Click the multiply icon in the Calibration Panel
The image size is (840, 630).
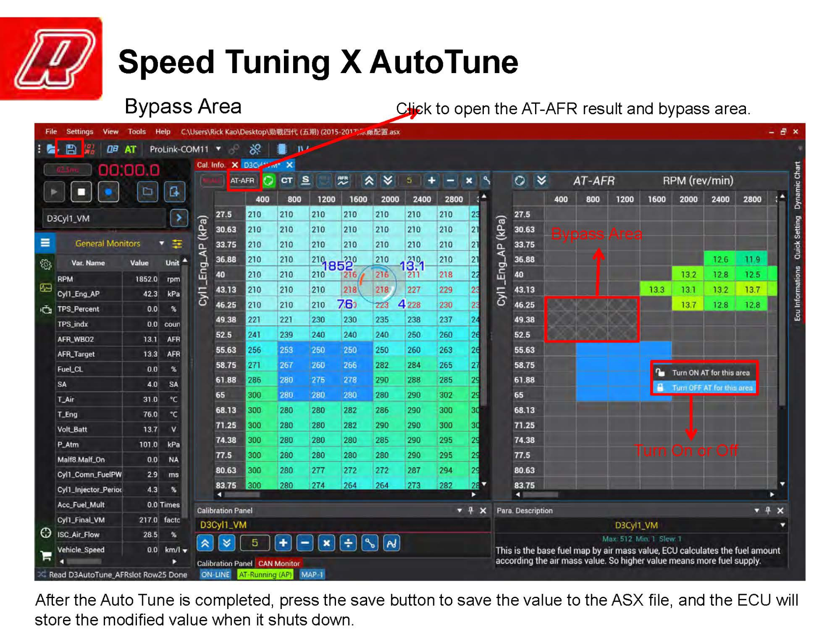[326, 543]
